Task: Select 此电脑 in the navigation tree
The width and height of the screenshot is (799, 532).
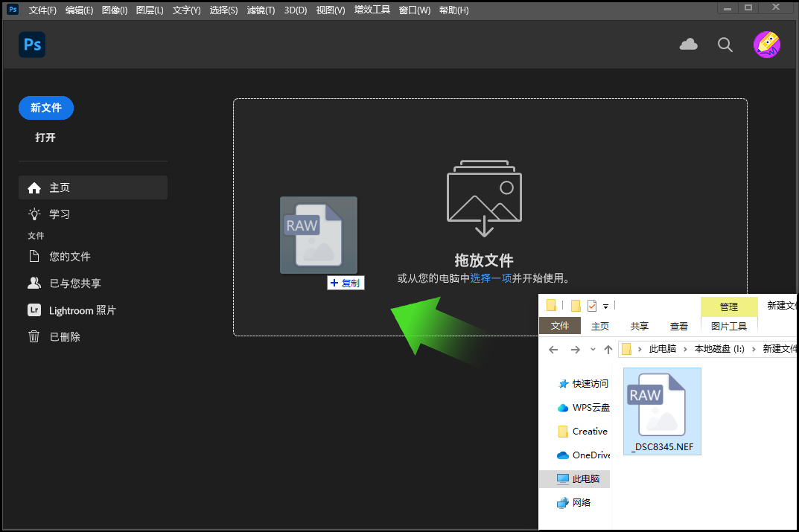Action: tap(585, 479)
